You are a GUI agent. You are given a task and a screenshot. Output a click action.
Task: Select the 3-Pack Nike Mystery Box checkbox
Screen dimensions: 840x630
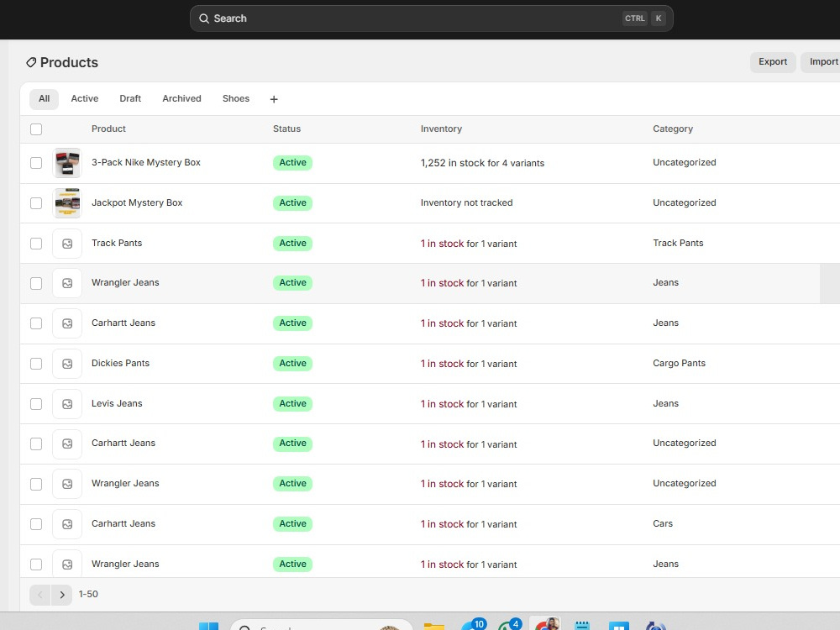pyautogui.click(x=36, y=163)
